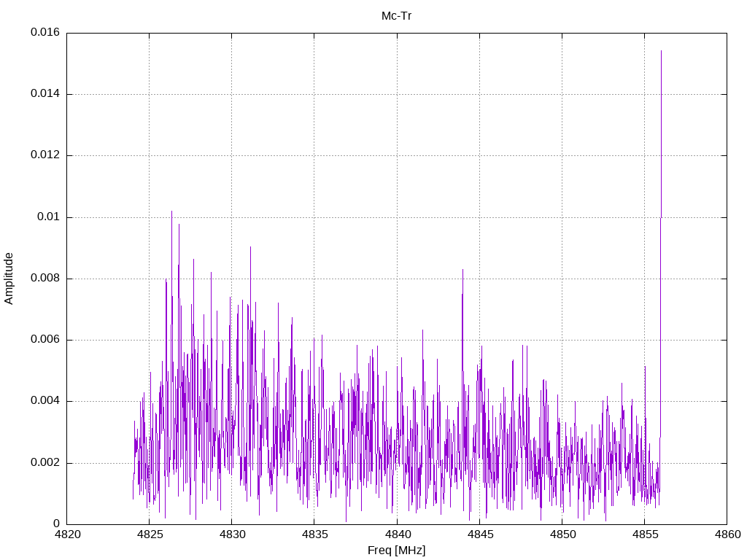Click the x-axis tick label 4835
This screenshot has height=560, width=747.
pos(314,534)
